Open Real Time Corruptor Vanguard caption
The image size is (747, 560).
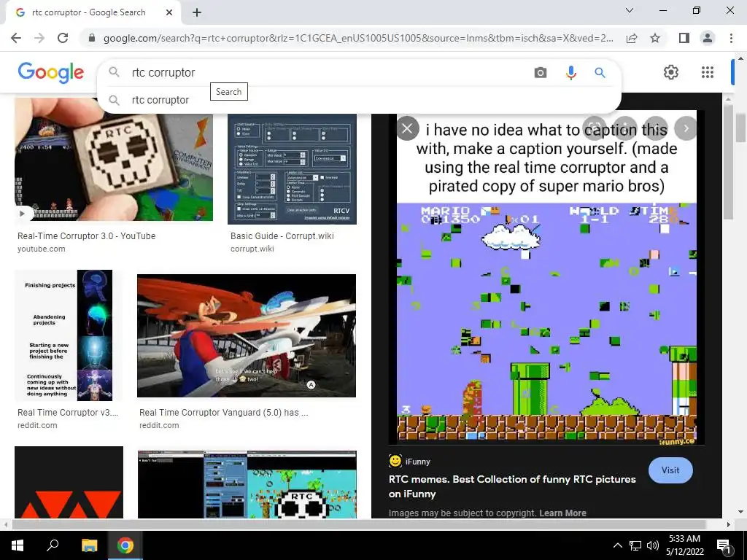coord(224,413)
